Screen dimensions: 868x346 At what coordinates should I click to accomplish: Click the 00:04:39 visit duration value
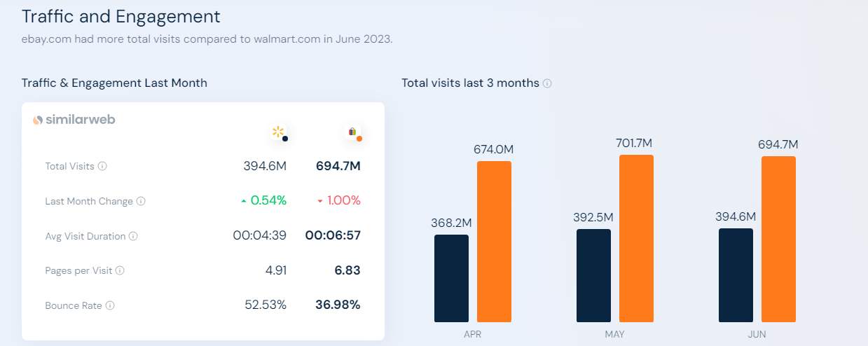pyautogui.click(x=259, y=235)
